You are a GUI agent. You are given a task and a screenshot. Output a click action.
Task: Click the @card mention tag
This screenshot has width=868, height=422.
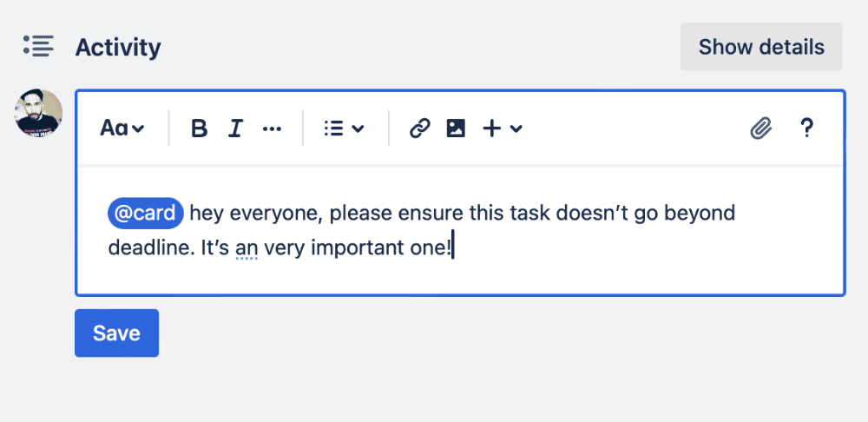pos(145,213)
